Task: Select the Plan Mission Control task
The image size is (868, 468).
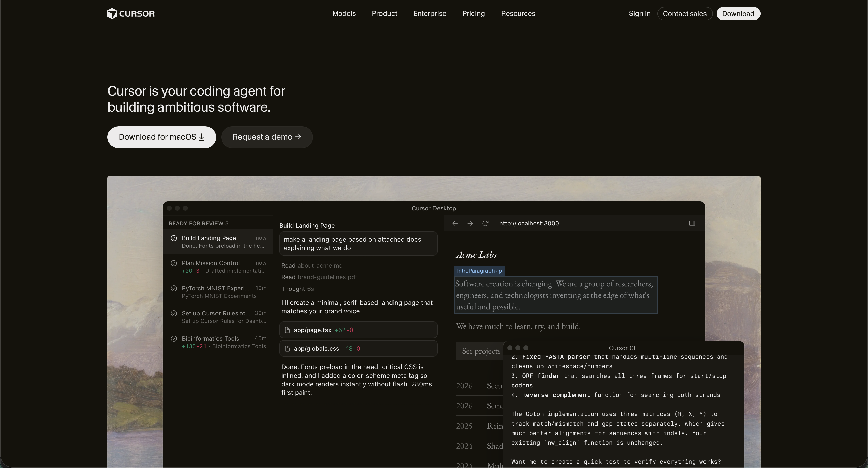Action: (218, 267)
